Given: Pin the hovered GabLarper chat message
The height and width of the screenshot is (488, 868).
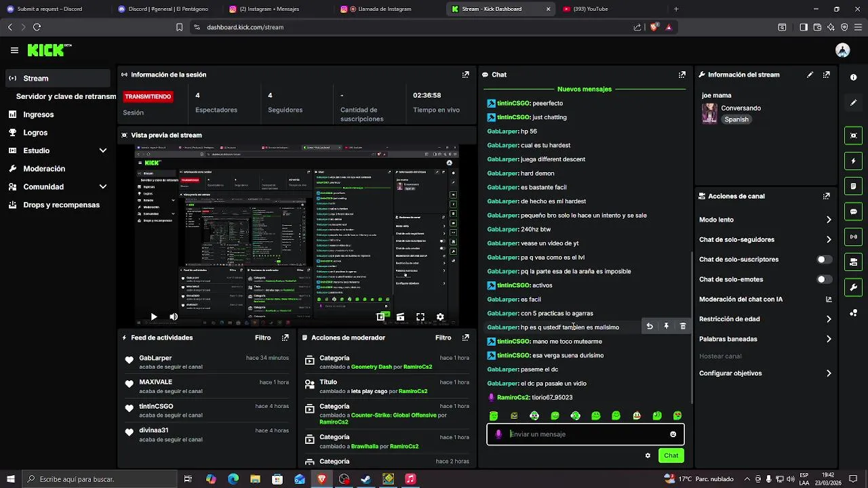Looking at the screenshot, I should point(666,326).
